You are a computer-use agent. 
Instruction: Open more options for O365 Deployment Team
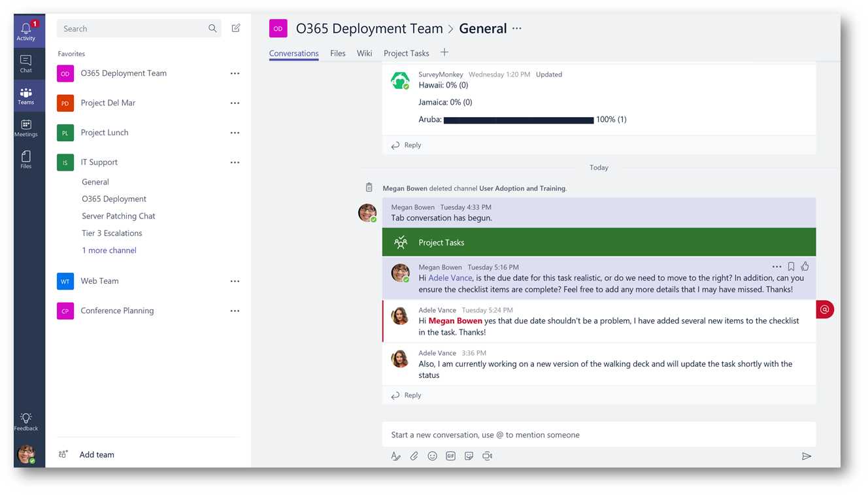[x=235, y=74]
